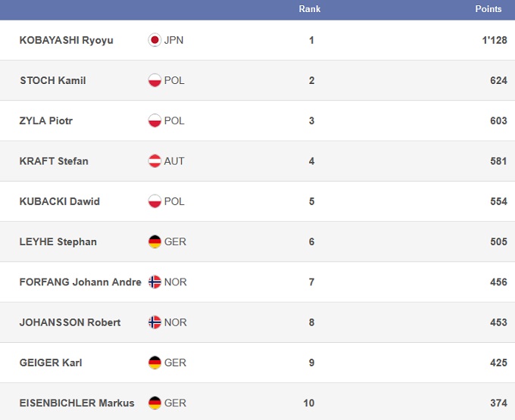Open FORFANG Johann Andre athlete profile
515x420 pixels.
pyautogui.click(x=80, y=282)
